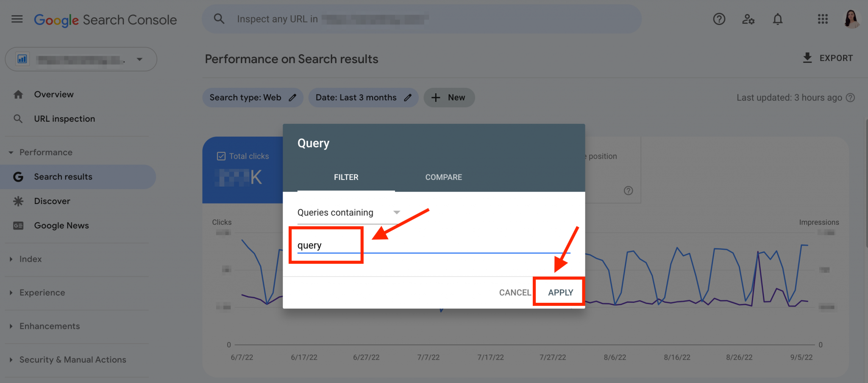
Task: Click the APPLY button
Action: (x=560, y=292)
